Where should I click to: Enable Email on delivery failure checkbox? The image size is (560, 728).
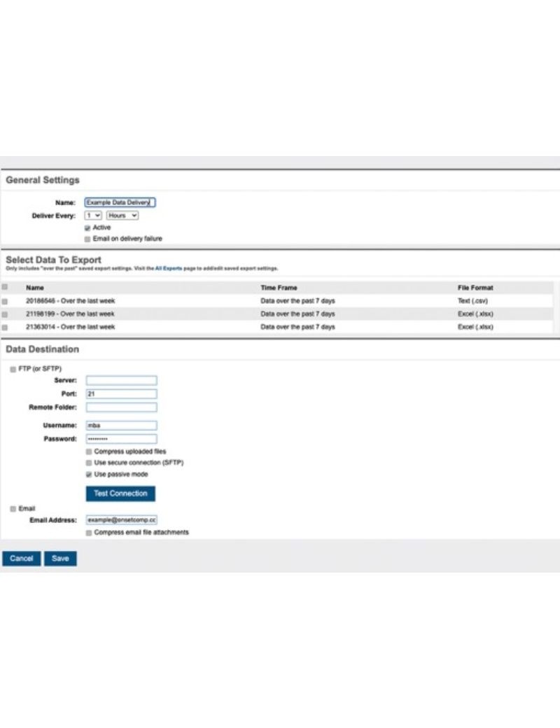[x=87, y=239]
